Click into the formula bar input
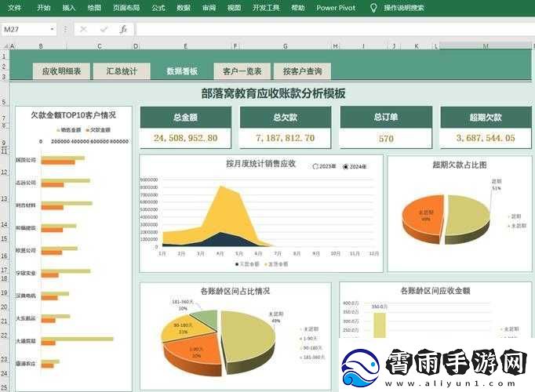The width and height of the screenshot is (535, 392). pyautogui.click(x=335, y=29)
